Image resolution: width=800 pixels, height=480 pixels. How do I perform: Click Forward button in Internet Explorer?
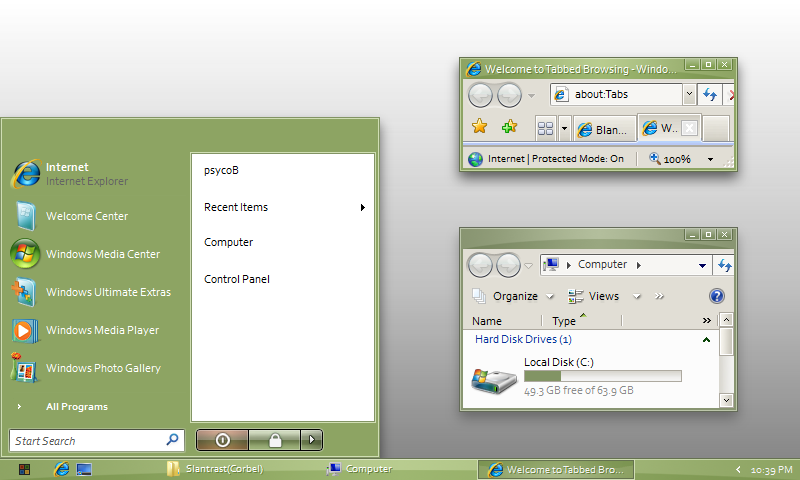coord(509,95)
